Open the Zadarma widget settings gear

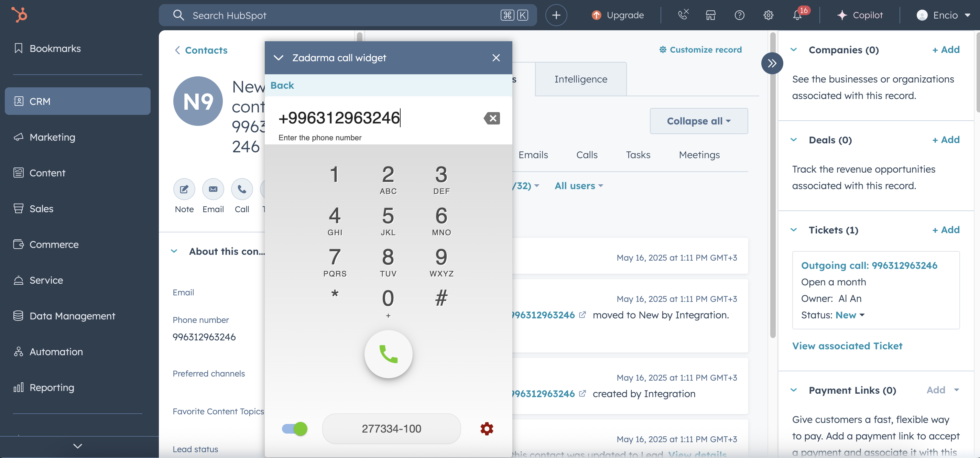pyautogui.click(x=486, y=428)
